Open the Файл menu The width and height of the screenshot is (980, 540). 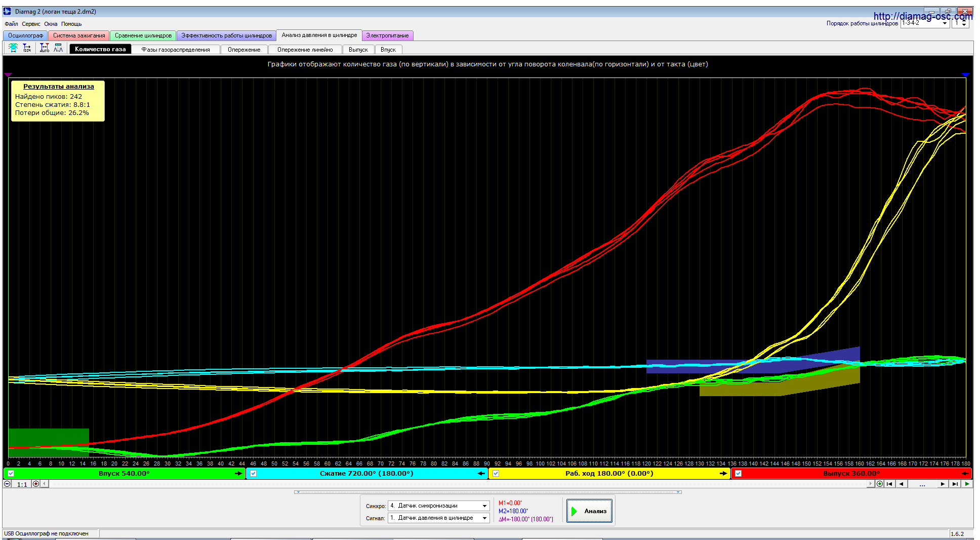coord(11,24)
